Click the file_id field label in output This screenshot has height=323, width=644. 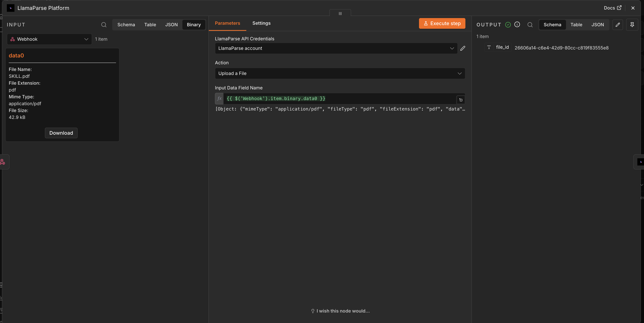click(x=502, y=47)
